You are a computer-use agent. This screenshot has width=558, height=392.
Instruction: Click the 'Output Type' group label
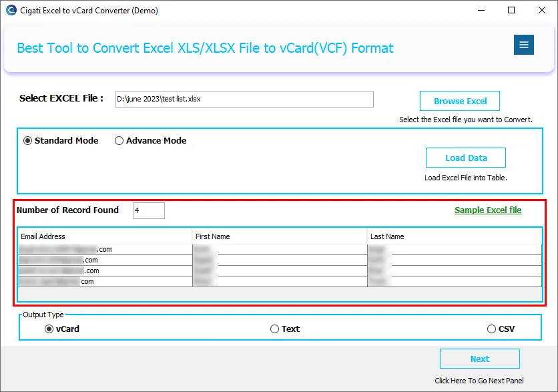click(x=43, y=315)
